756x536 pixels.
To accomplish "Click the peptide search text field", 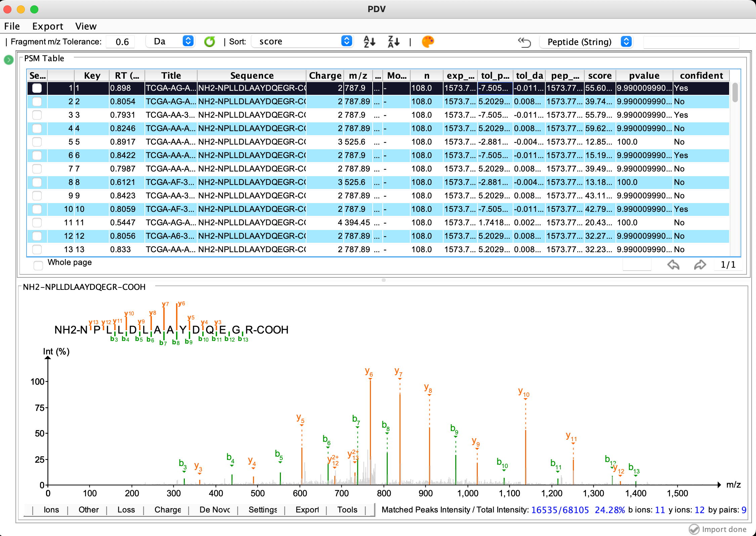I will [x=691, y=42].
